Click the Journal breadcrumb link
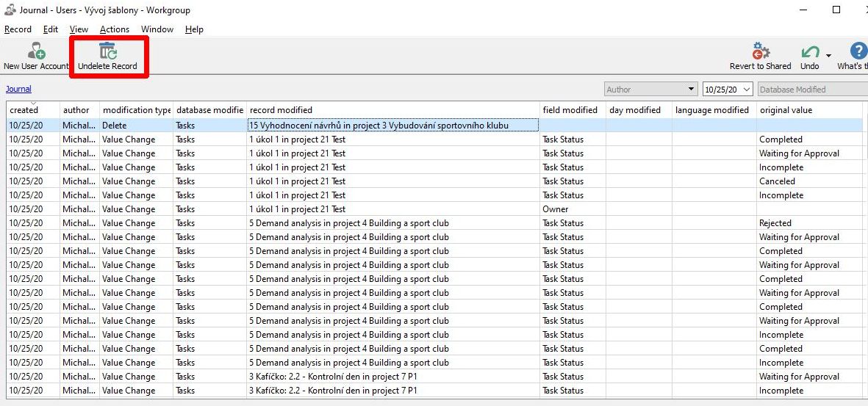Viewport: 868px width, 406px height. [18, 89]
